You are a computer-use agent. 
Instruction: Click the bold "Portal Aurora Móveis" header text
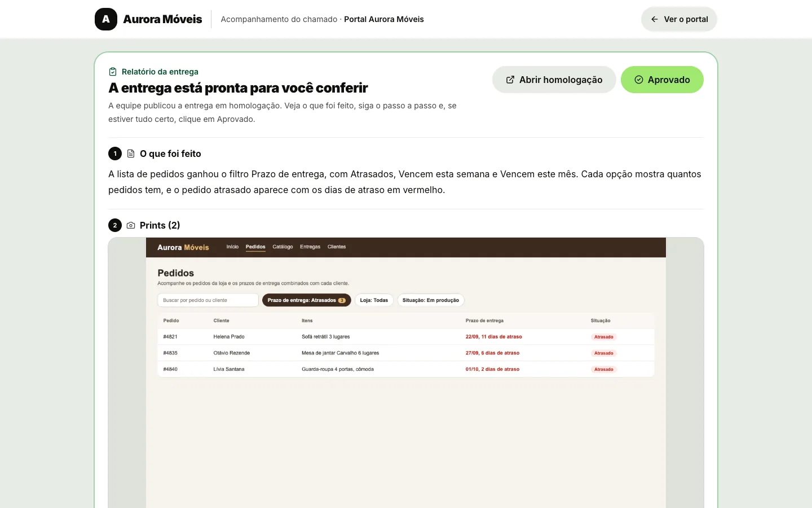click(x=384, y=19)
